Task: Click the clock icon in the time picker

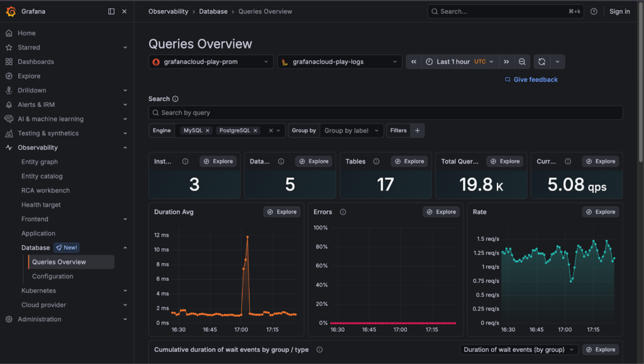Action: pyautogui.click(x=428, y=61)
